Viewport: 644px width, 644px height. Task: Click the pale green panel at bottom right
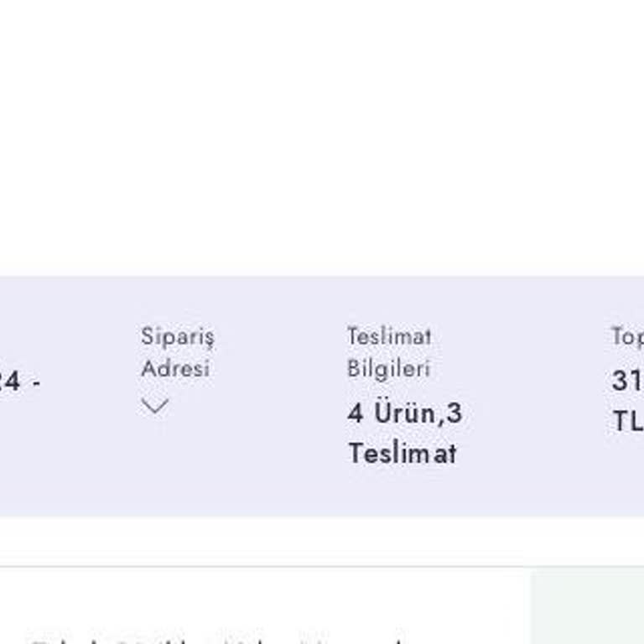point(587,608)
